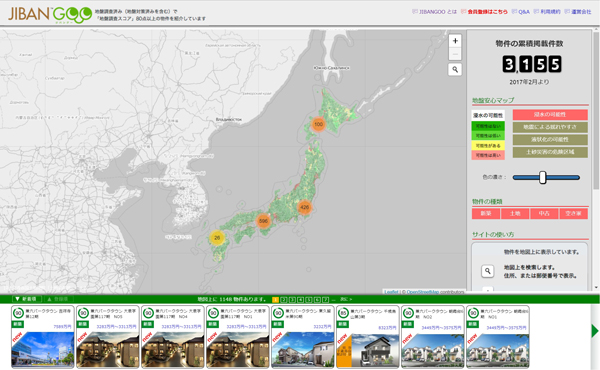Open the property card labeled NO5
The width and height of the screenshot is (600, 370).
108,337
